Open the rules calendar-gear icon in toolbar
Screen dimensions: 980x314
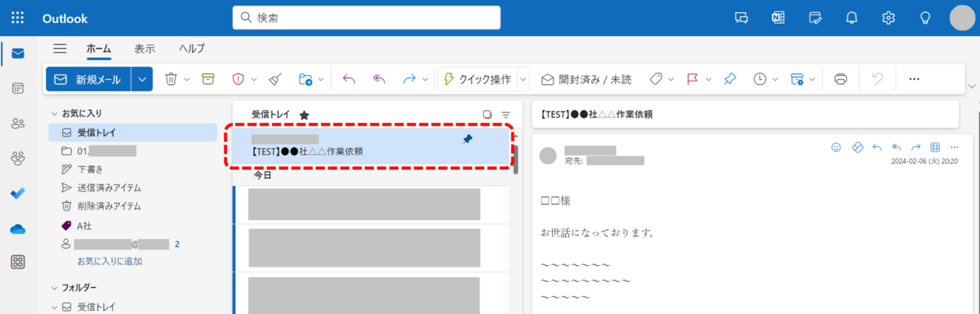coord(798,79)
